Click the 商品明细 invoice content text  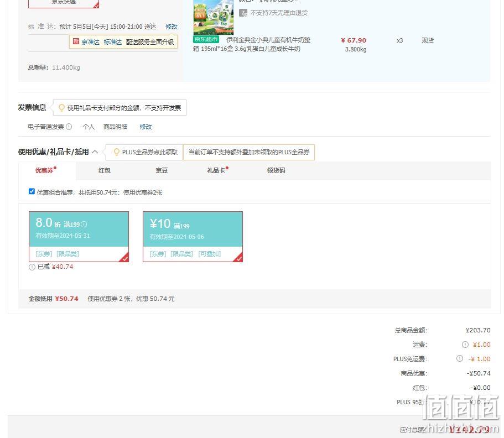(116, 127)
